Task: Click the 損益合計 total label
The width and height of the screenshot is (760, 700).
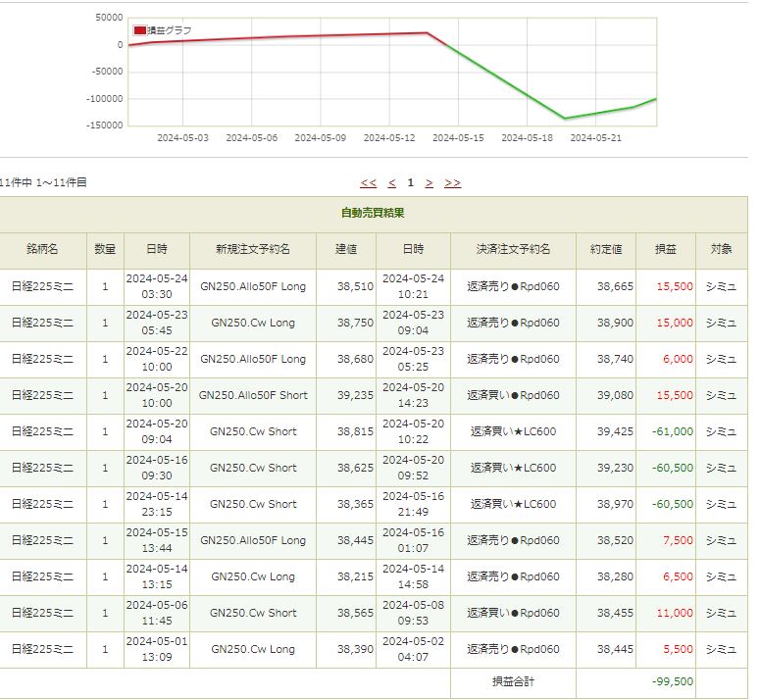Action: tap(513, 681)
